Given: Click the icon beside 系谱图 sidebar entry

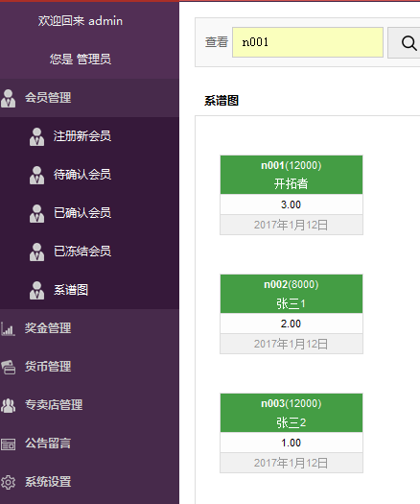Looking at the screenshot, I should pyautogui.click(x=37, y=290).
